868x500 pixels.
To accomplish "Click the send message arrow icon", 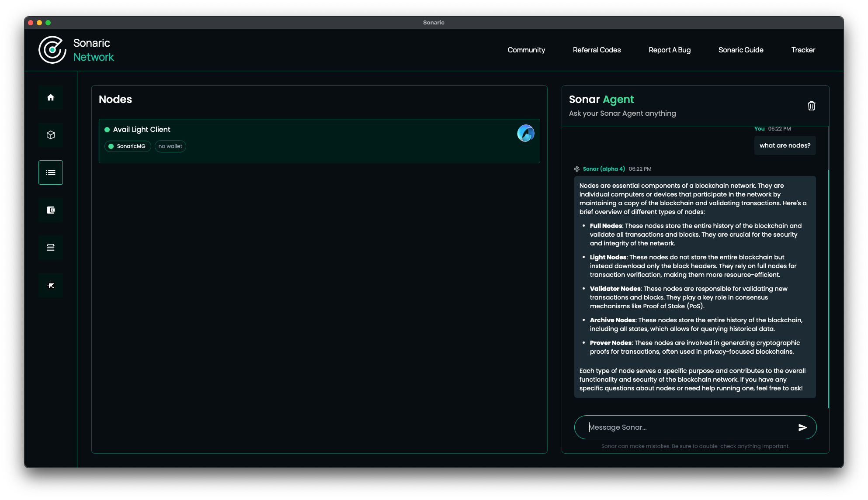I will coord(802,428).
